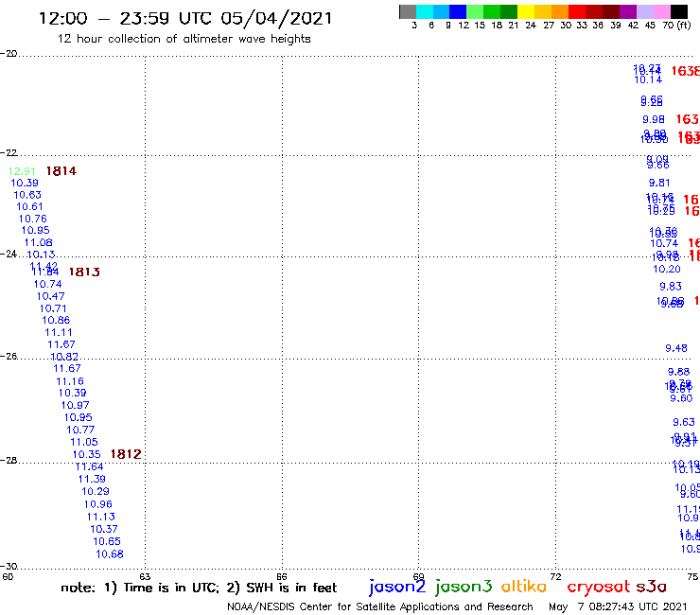Click the latitude axis label -22
Viewport: 700px width, 615px height.
point(9,152)
